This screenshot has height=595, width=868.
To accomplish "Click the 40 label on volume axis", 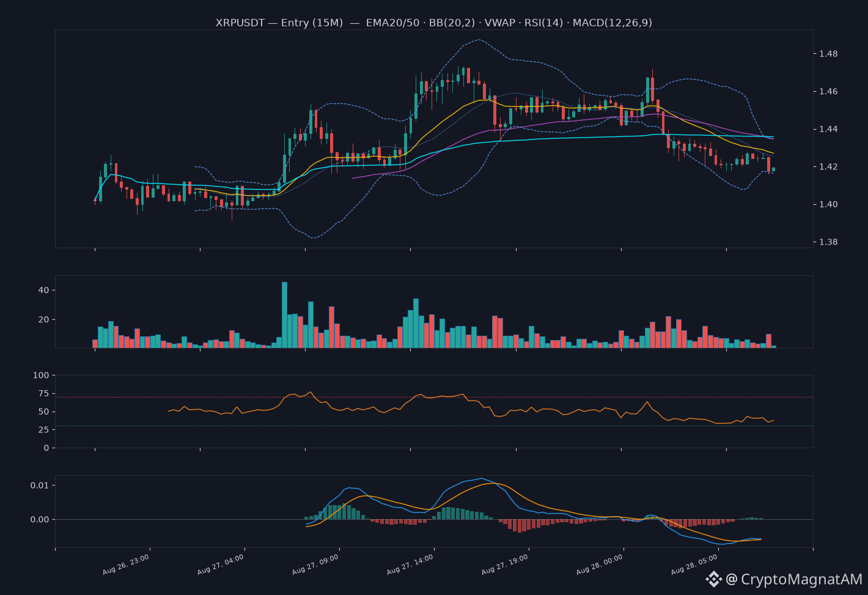I will pyautogui.click(x=43, y=290).
